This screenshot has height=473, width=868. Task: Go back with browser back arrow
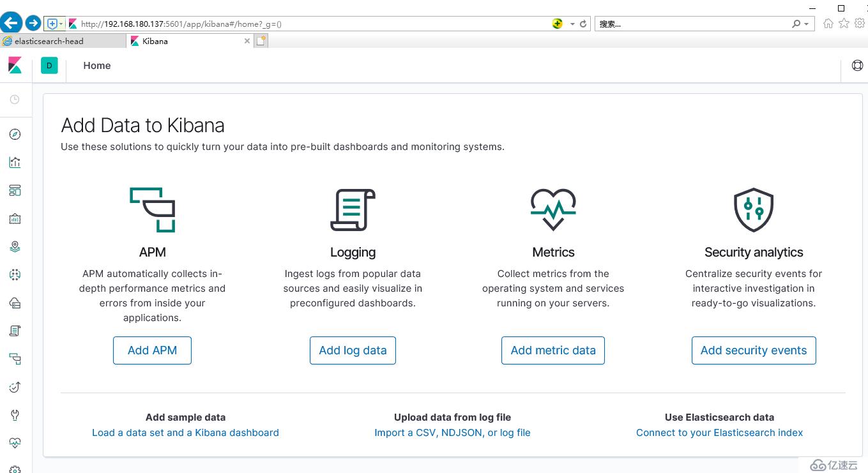(x=11, y=24)
